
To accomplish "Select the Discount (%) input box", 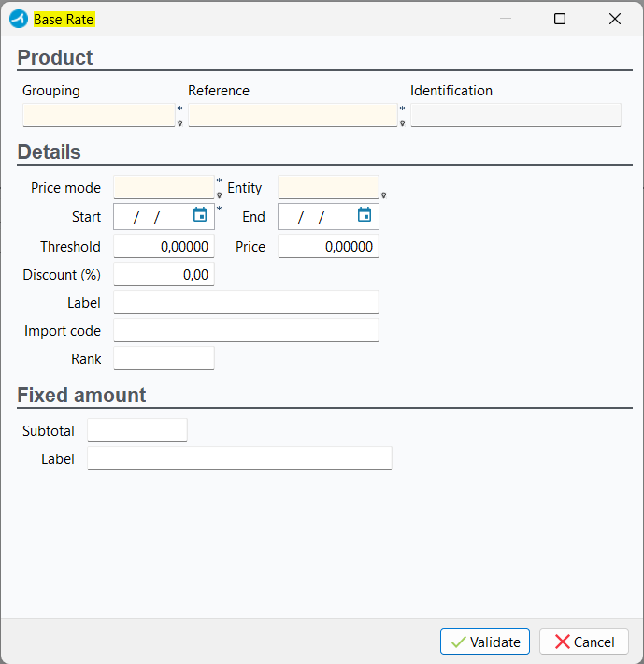I will 164,274.
